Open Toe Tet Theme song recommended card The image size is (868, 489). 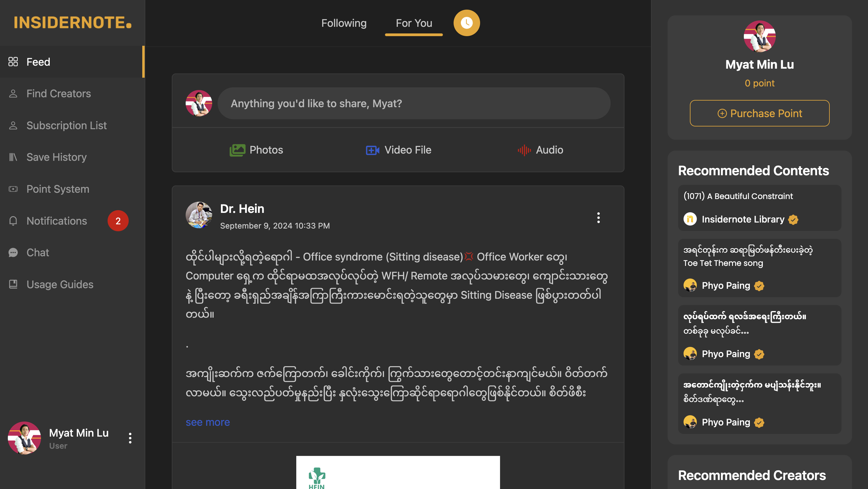click(759, 268)
